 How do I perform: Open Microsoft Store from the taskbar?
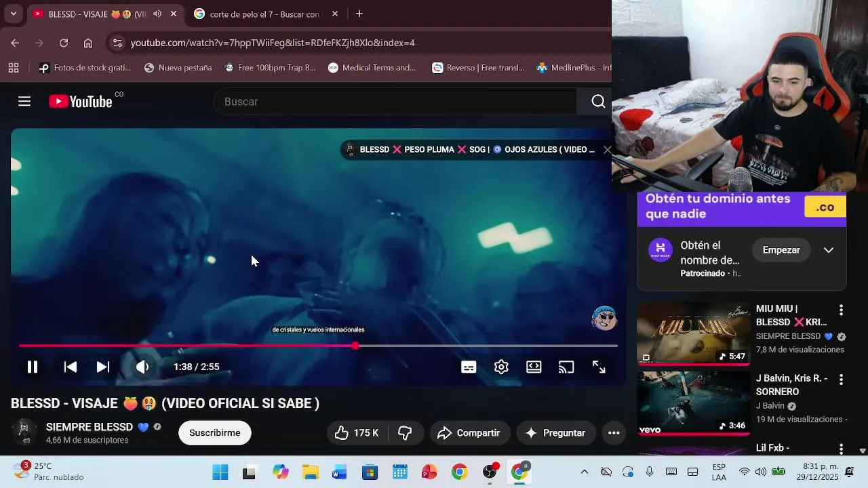370,472
